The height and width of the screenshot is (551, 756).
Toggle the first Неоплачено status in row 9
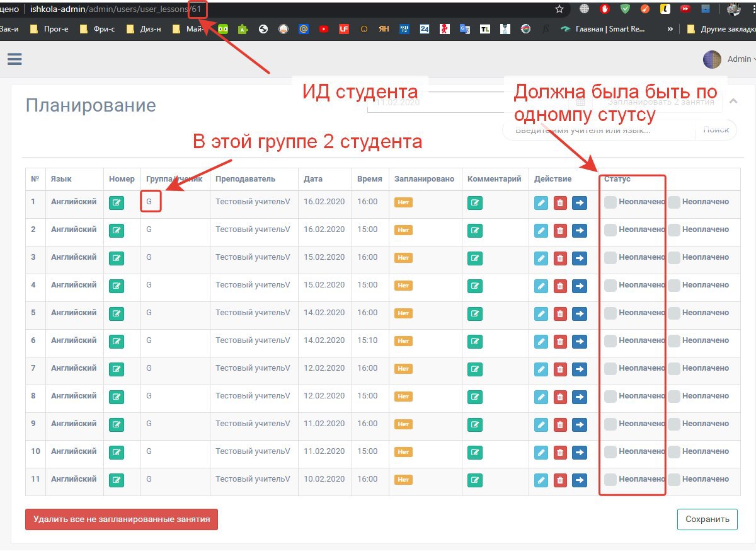click(x=610, y=424)
